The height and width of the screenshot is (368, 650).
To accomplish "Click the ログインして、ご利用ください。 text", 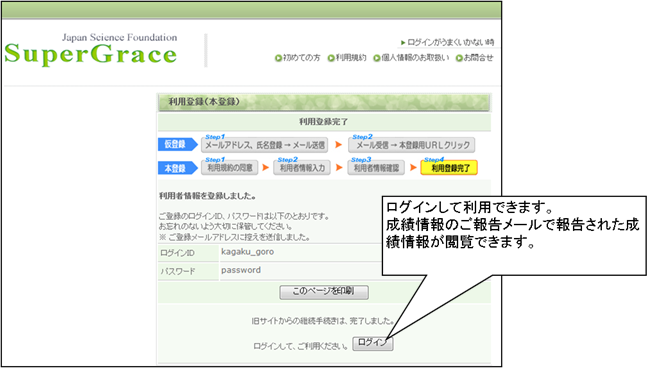I will (301, 346).
